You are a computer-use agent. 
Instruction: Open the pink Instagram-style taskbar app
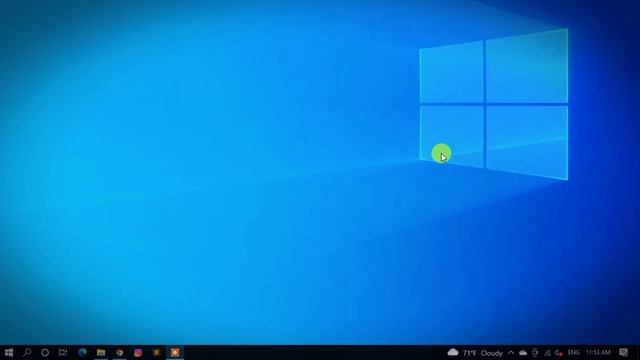[138, 352]
